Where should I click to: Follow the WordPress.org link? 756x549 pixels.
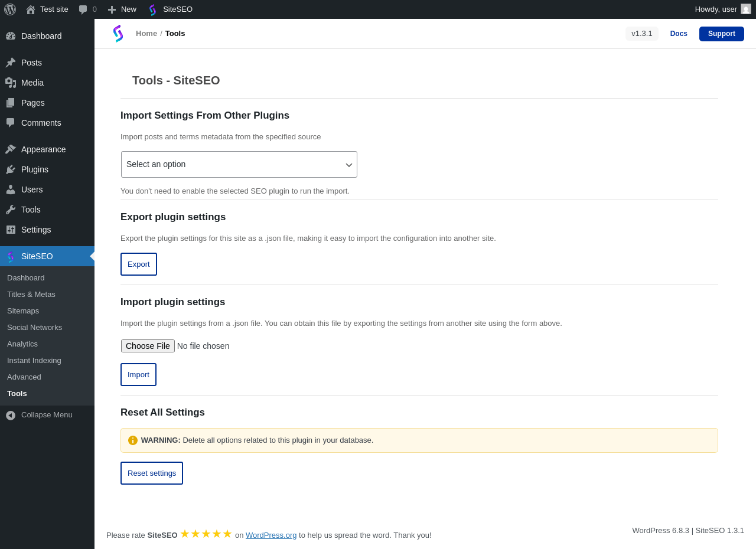271,535
